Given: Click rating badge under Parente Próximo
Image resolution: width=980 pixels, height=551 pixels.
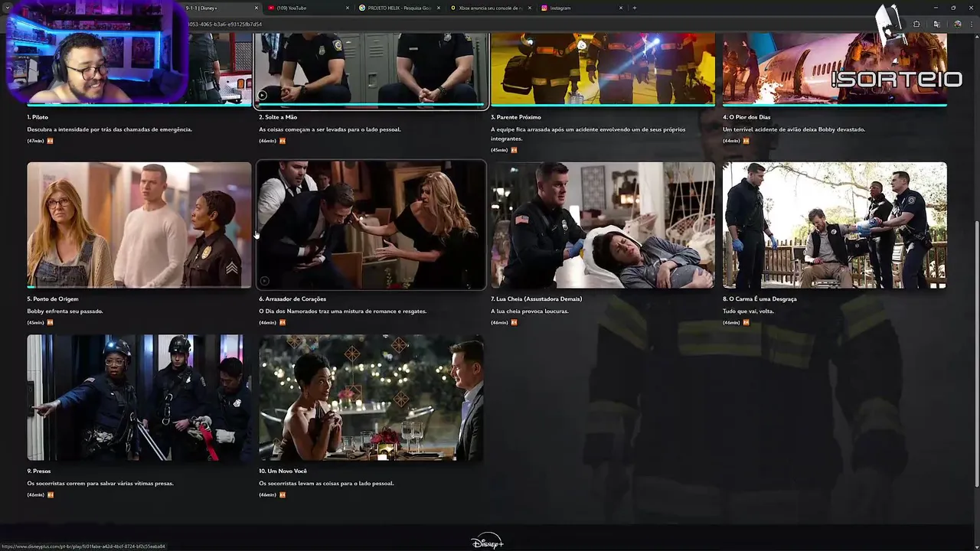Looking at the screenshot, I should (x=514, y=150).
